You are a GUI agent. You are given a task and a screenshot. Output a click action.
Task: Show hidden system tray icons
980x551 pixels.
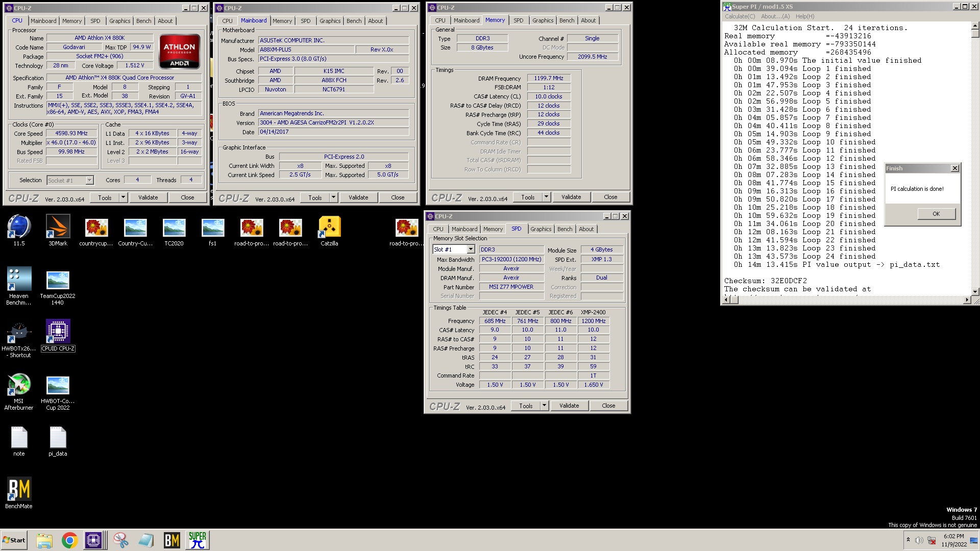(x=908, y=540)
